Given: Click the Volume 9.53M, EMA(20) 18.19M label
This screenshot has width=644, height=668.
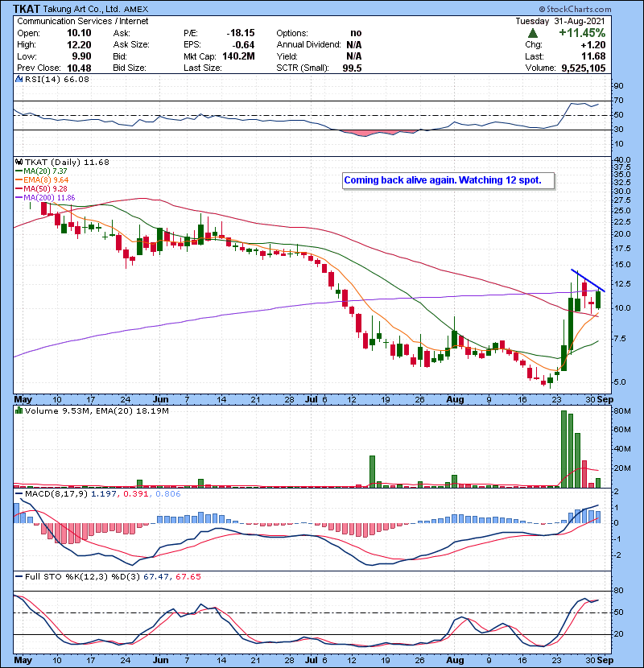Looking at the screenshot, I should 97,410.
